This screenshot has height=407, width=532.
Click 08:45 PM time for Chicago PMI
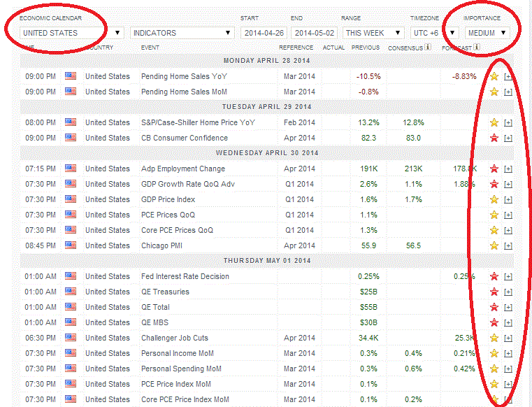point(41,245)
